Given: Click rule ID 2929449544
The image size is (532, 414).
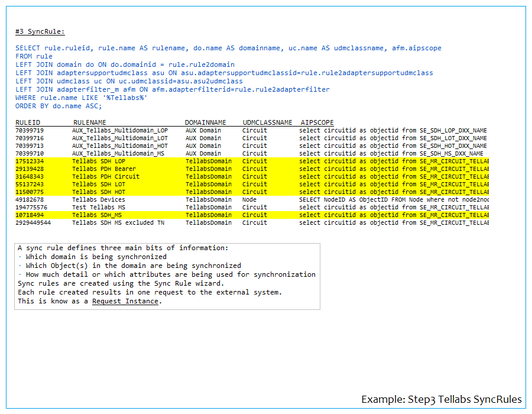Looking at the screenshot, I should pyautogui.click(x=33, y=222).
